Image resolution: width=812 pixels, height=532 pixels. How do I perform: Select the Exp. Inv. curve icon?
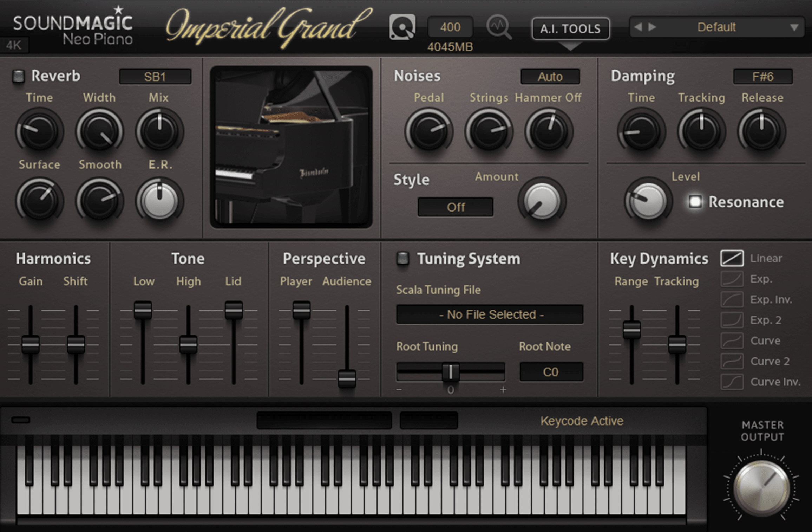pyautogui.click(x=732, y=300)
